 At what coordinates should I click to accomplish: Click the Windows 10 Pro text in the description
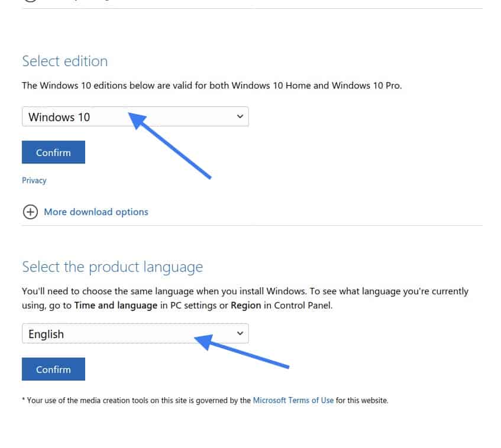[366, 86]
